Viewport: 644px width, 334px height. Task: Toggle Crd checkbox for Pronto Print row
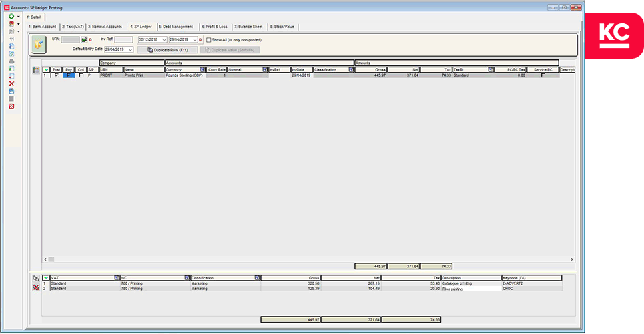click(81, 75)
